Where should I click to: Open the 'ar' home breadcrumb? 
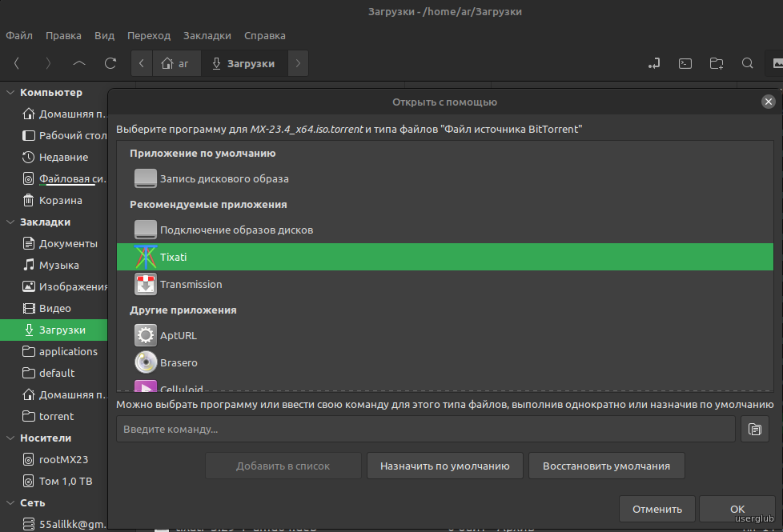[176, 63]
